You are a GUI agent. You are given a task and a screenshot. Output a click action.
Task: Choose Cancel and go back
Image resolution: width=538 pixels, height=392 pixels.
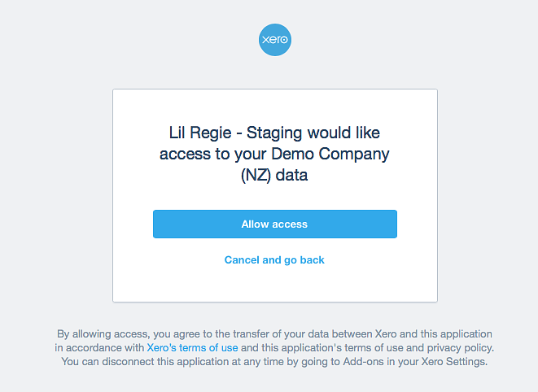pyautogui.click(x=274, y=260)
